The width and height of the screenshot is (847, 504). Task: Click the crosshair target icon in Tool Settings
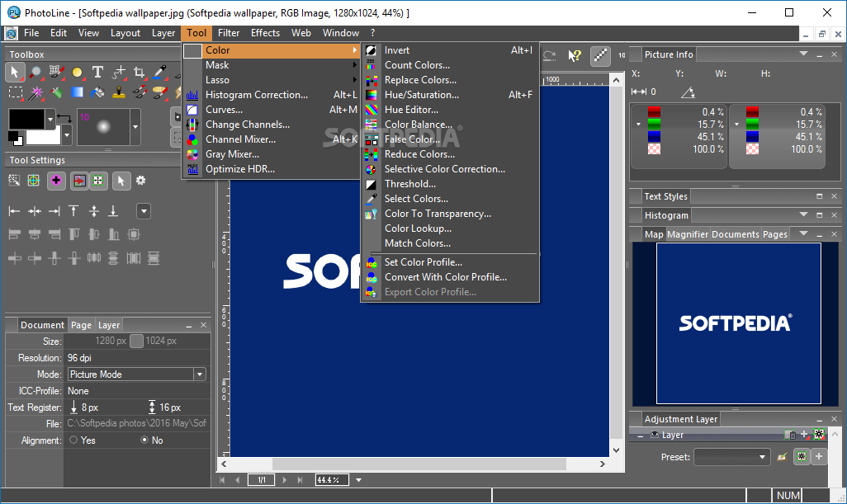coord(34,181)
